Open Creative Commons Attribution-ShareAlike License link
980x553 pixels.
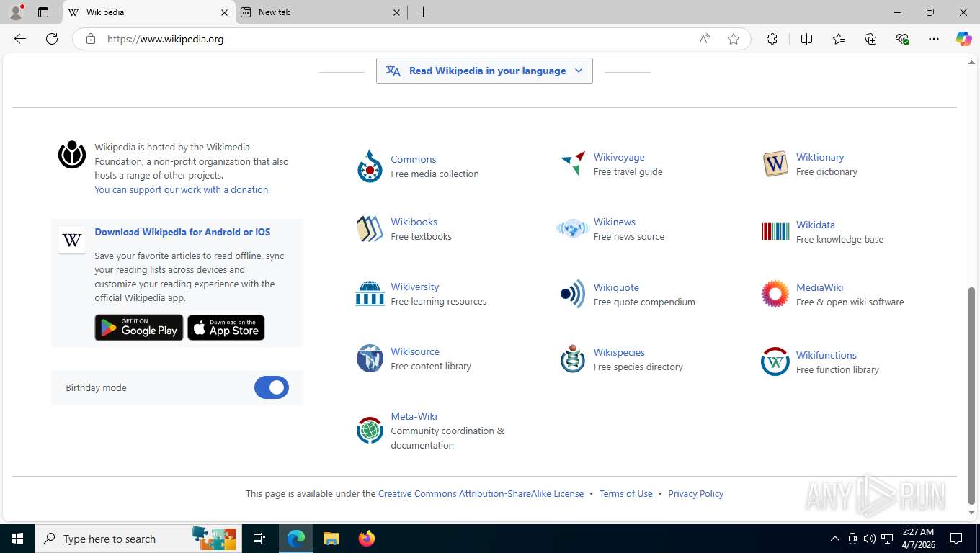pyautogui.click(x=481, y=493)
